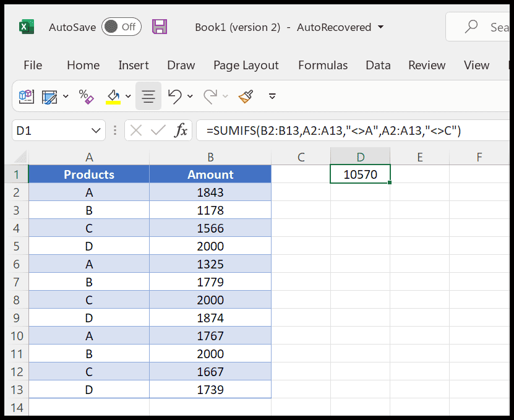Screen dimensions: 514x420
Task: Select the Products header cell
Action: tap(89, 174)
